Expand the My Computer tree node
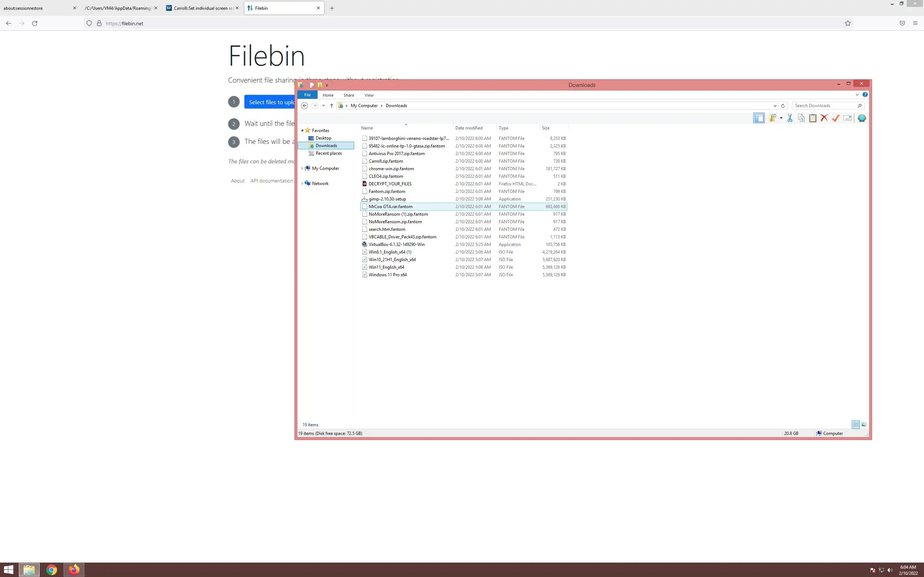Screen dimensions: 924x577 pyautogui.click(x=302, y=168)
